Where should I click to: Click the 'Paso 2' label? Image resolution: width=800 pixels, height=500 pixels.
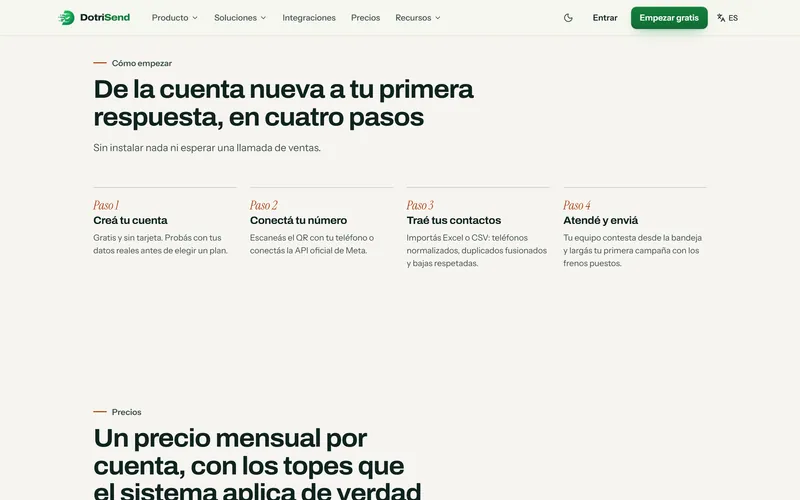263,205
